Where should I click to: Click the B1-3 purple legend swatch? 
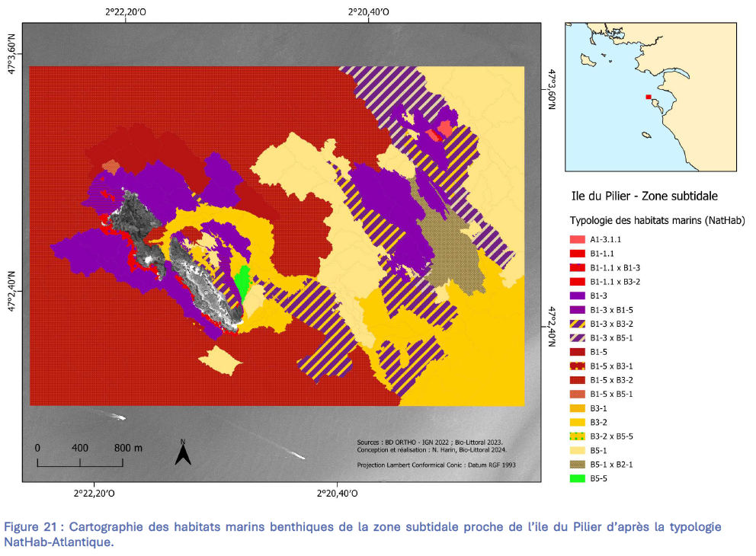(578, 296)
